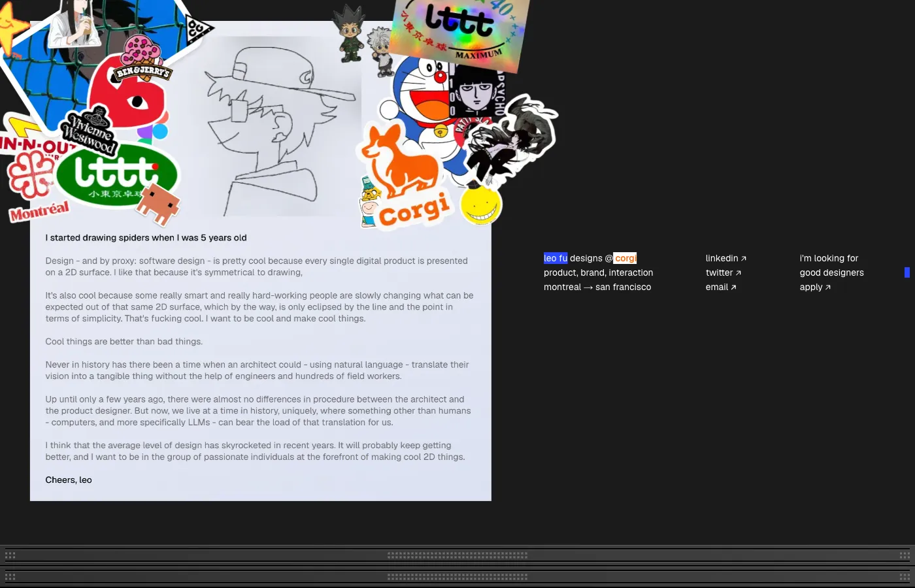The height and width of the screenshot is (588, 915).
Task: Click the paragraph starting "It's also cool because"
Action: [x=259, y=307]
